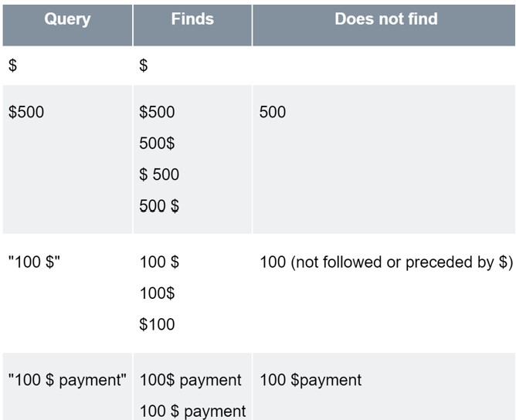Viewport: 516px width, 420px height.
Task: Select the "100 $" result in the Finds column
Action: click(x=158, y=262)
